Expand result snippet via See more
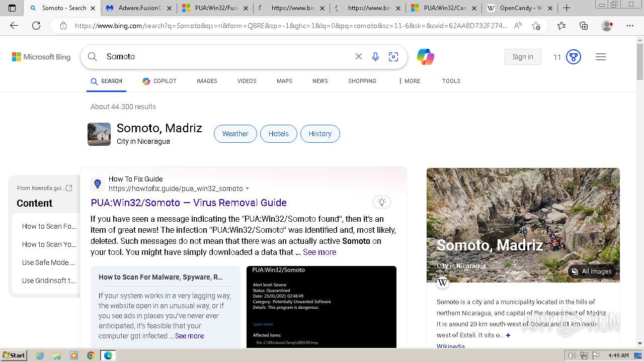This screenshot has width=644, height=362. [x=319, y=252]
